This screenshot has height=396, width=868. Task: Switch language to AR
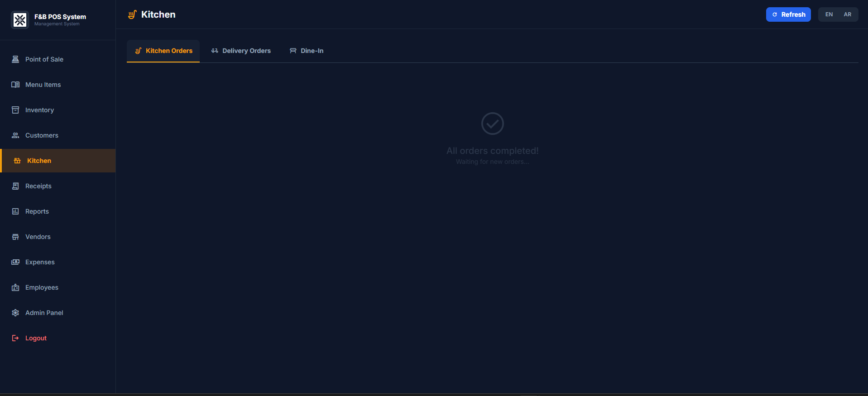pyautogui.click(x=848, y=14)
